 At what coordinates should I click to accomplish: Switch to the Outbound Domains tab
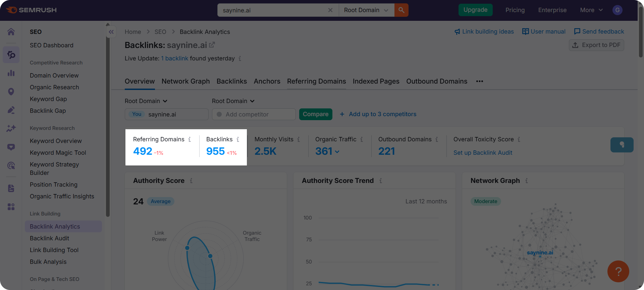[x=437, y=81]
